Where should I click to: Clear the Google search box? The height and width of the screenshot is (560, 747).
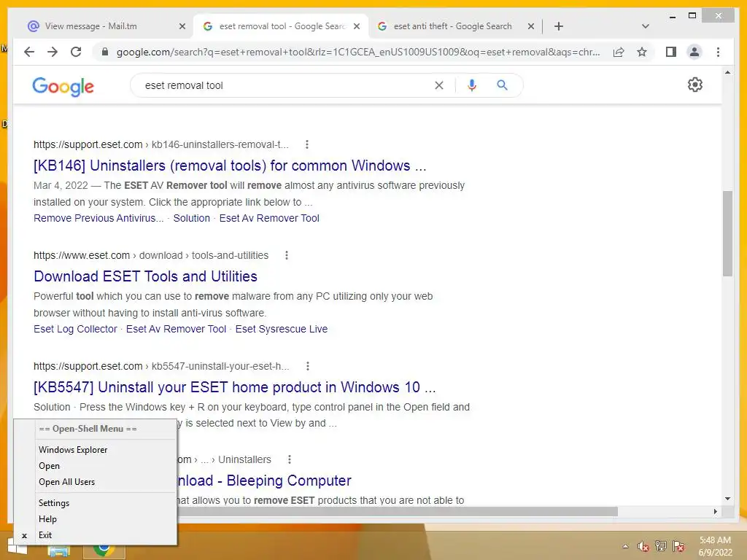pyautogui.click(x=438, y=85)
